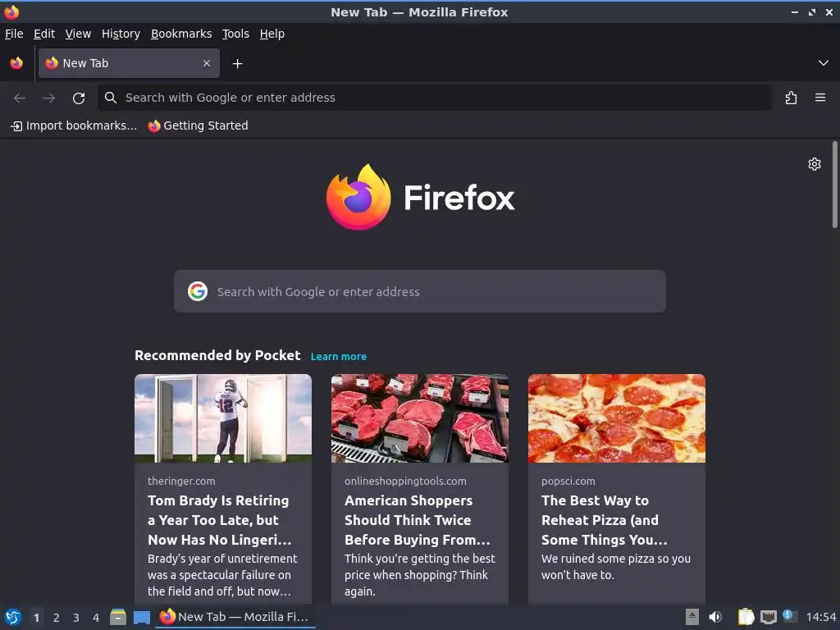The width and height of the screenshot is (840, 630).
Task: Close the New Tab tab
Action: [x=207, y=63]
